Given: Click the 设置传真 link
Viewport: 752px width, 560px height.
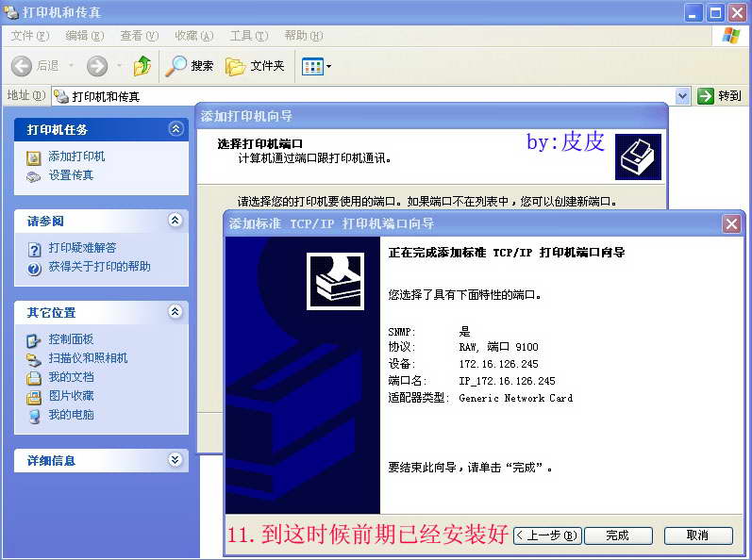Looking at the screenshot, I should pyautogui.click(x=71, y=175).
